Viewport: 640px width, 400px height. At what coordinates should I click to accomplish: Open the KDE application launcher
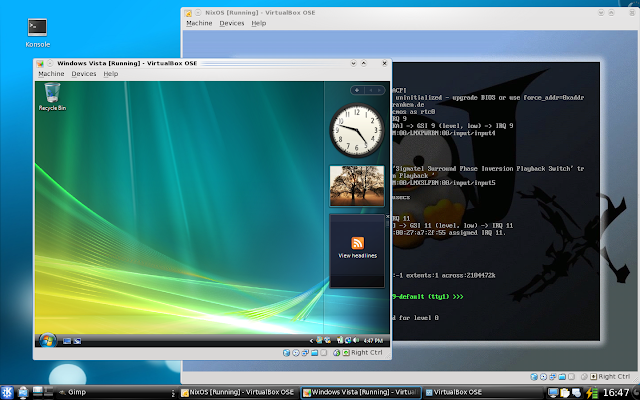[x=7, y=393]
